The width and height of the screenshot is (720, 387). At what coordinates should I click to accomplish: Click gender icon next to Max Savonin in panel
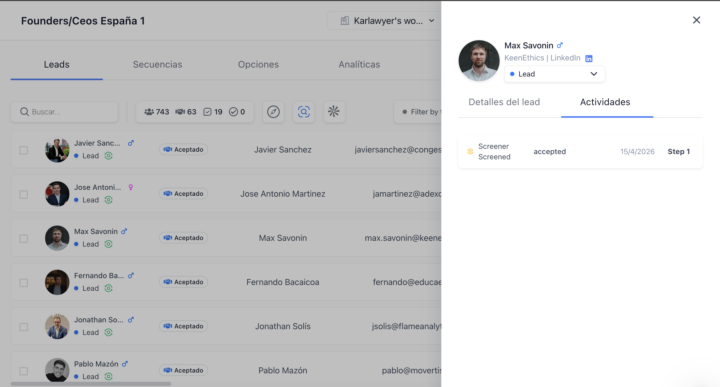click(560, 45)
